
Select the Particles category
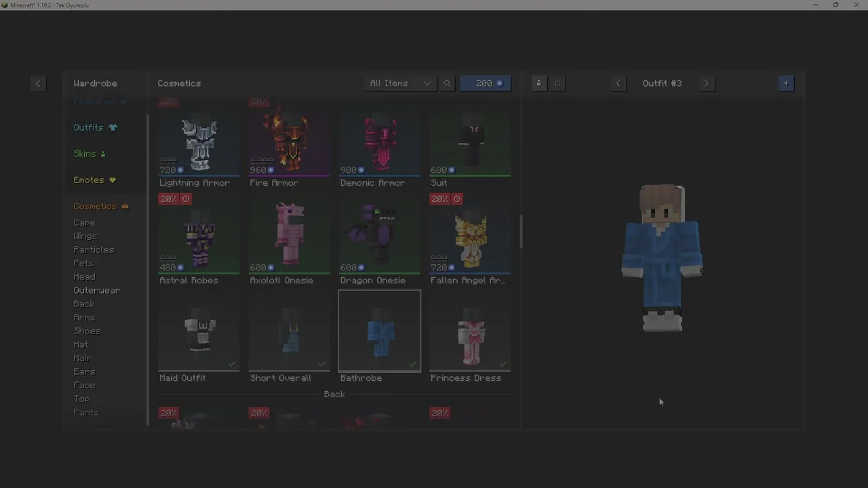pyautogui.click(x=94, y=249)
